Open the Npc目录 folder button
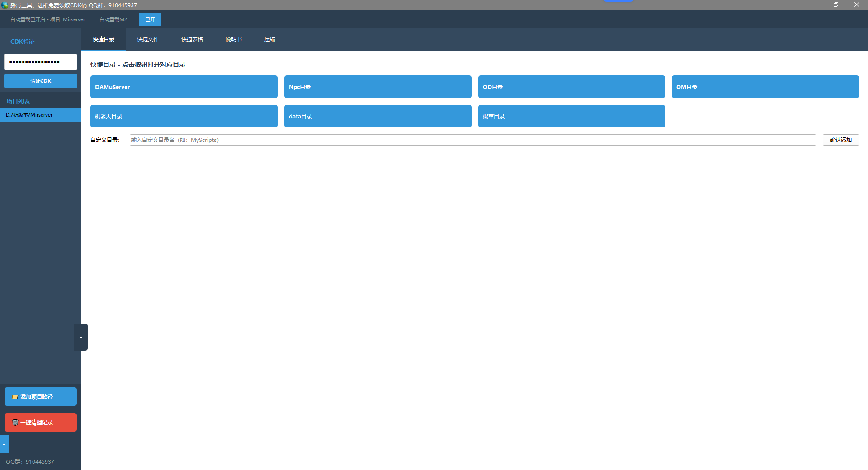 [377, 87]
